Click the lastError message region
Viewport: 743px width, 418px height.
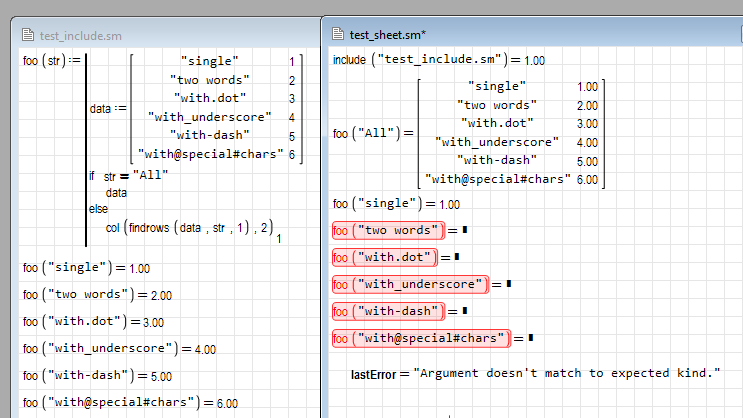click(535, 373)
